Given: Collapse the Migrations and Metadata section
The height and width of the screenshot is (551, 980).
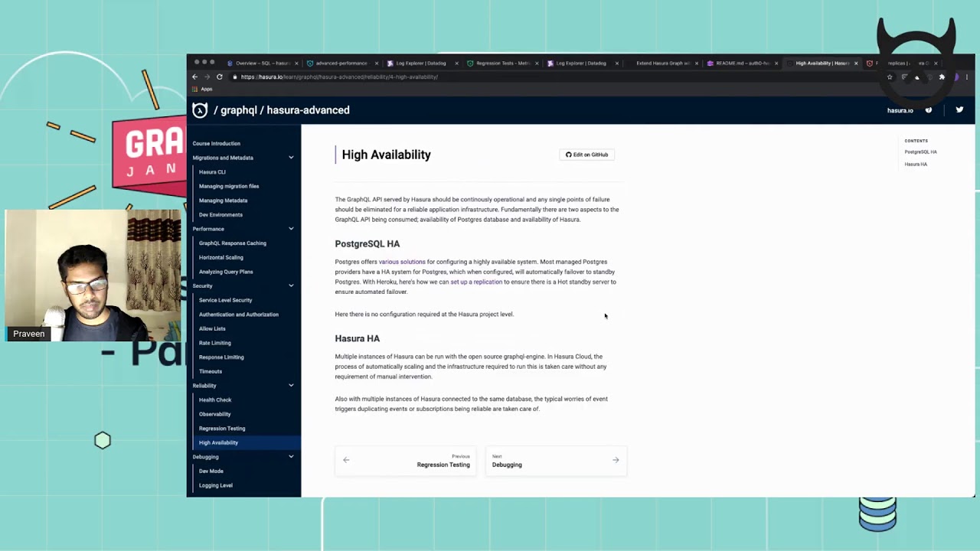Looking at the screenshot, I should [x=291, y=158].
